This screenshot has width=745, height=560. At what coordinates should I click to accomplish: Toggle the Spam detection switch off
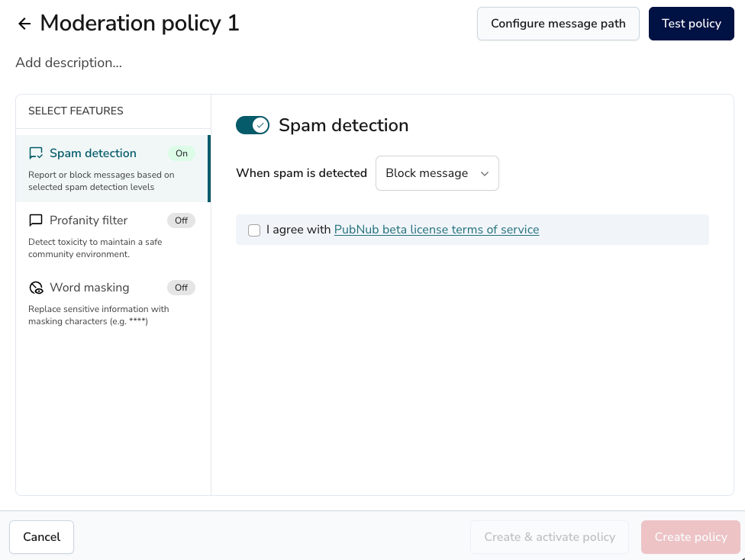point(253,125)
